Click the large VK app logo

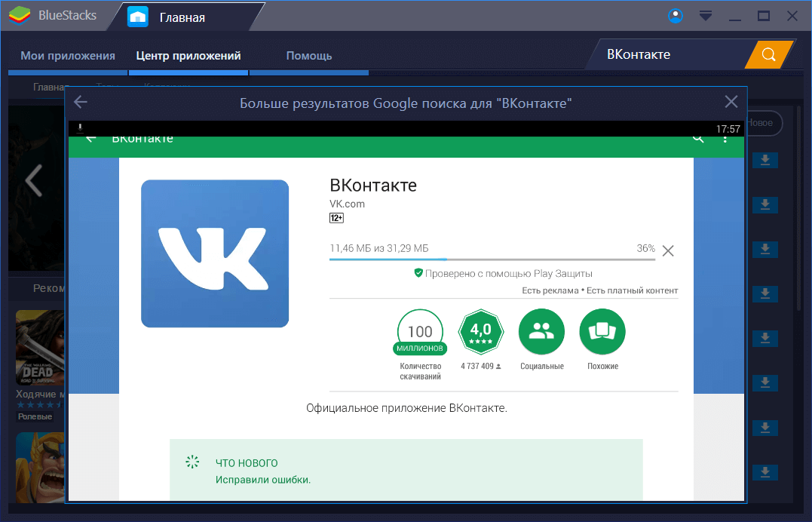coord(215,253)
